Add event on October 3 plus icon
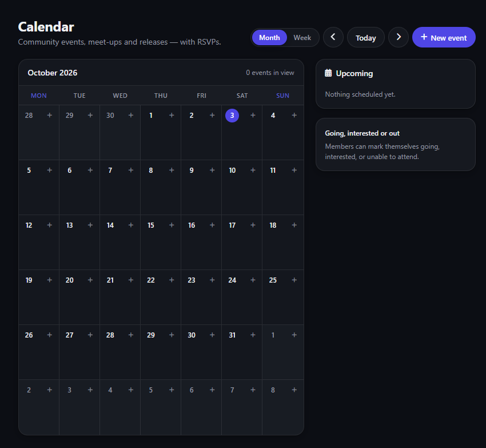The height and width of the screenshot is (448, 486). 253,115
